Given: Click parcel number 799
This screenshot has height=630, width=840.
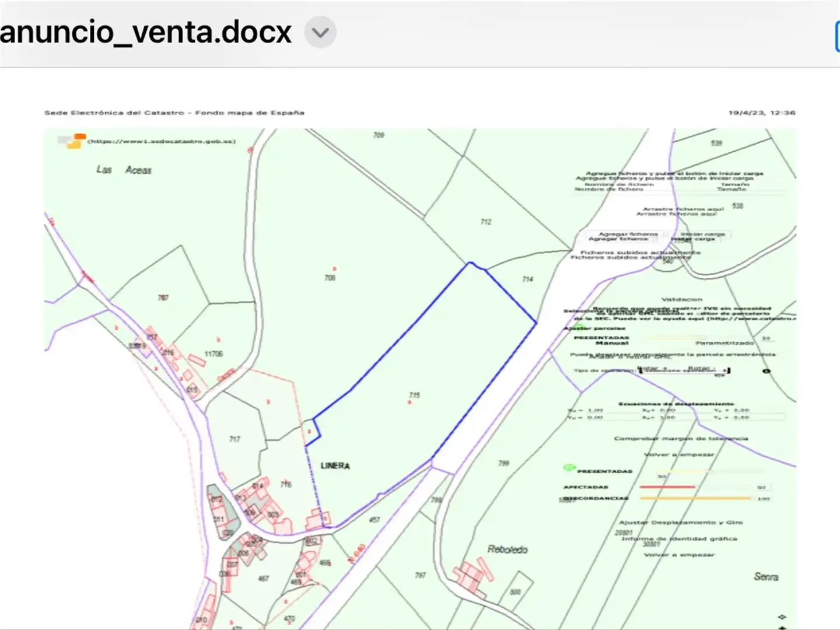Looking at the screenshot, I should (503, 463).
